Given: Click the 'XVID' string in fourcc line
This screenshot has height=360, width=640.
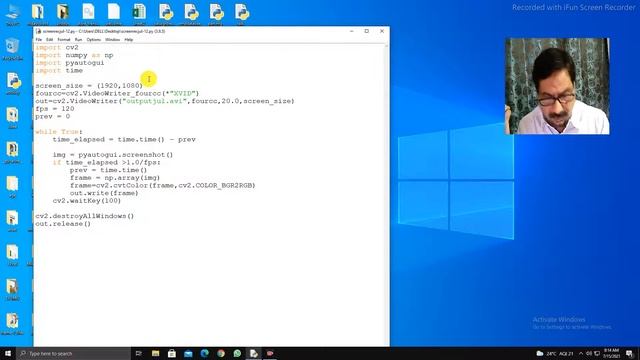Looking at the screenshot, I should coord(183,93).
